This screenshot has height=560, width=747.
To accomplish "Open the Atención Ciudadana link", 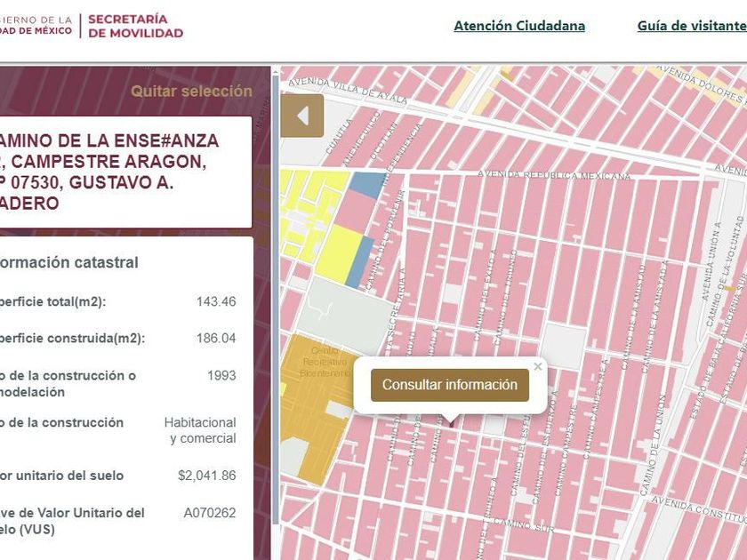I will tap(519, 26).
